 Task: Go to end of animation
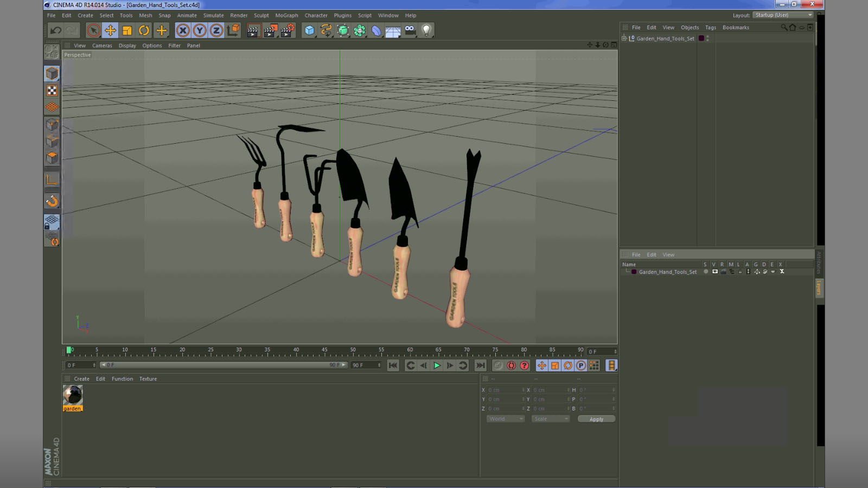(481, 365)
